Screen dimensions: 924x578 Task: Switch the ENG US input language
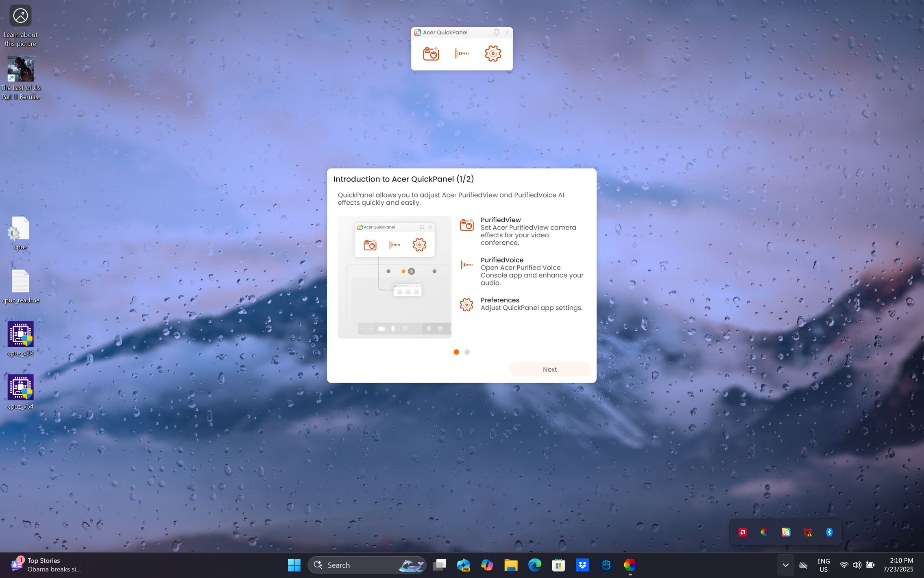(x=823, y=565)
